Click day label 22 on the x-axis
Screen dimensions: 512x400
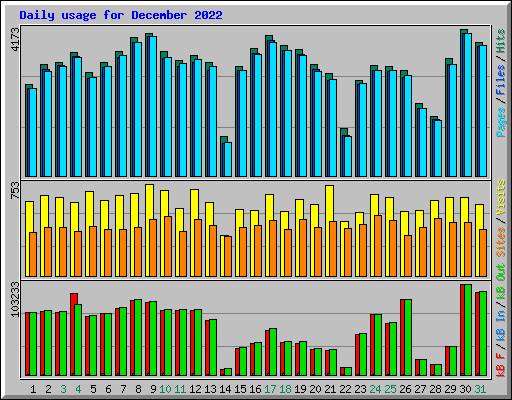[345, 389]
